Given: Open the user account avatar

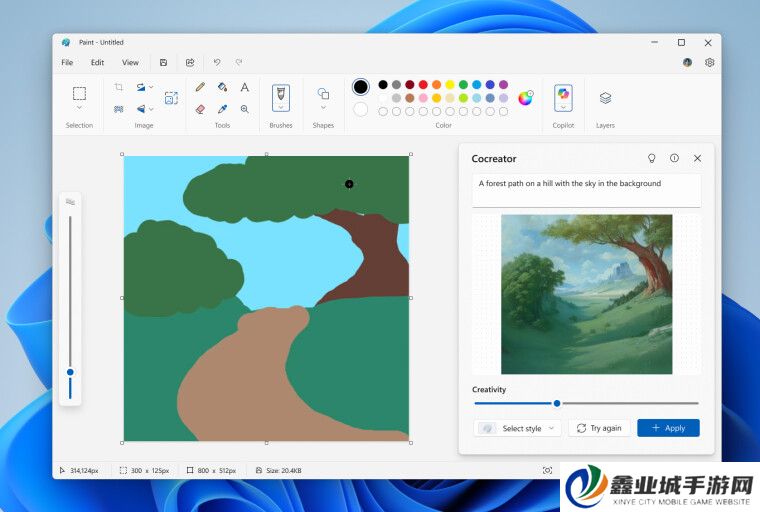Looking at the screenshot, I should click(687, 63).
